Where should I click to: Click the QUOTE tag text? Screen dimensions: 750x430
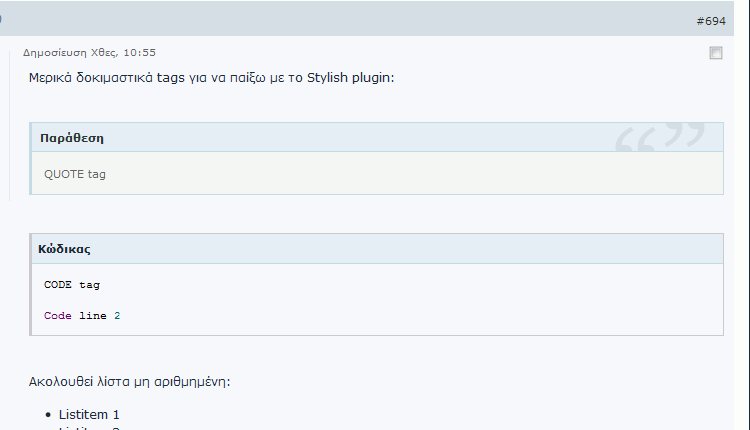click(75, 174)
